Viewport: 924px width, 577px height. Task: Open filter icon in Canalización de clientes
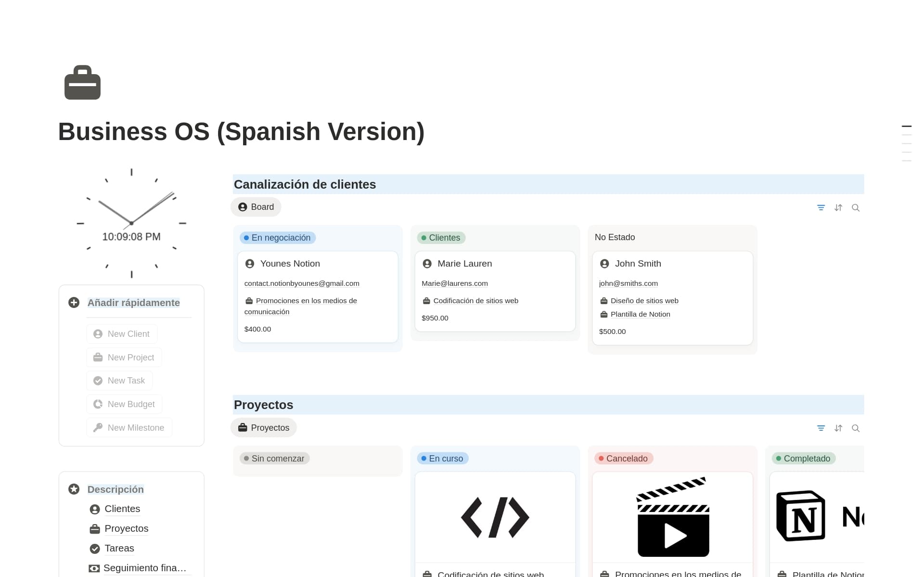click(821, 207)
